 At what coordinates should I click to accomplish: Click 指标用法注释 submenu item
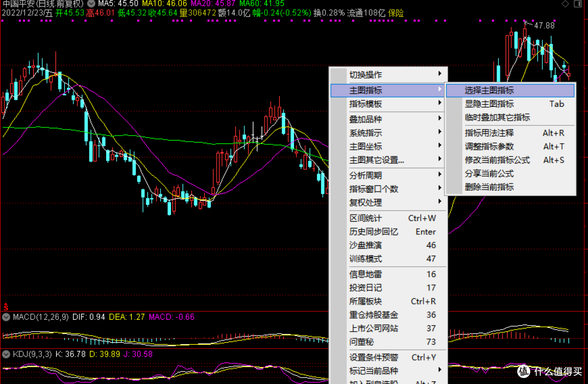[510, 133]
